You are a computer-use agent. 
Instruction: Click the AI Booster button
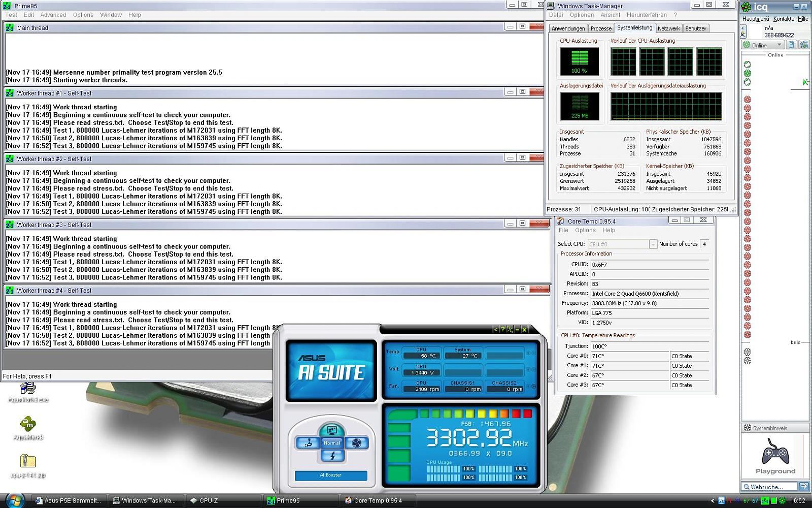(331, 475)
